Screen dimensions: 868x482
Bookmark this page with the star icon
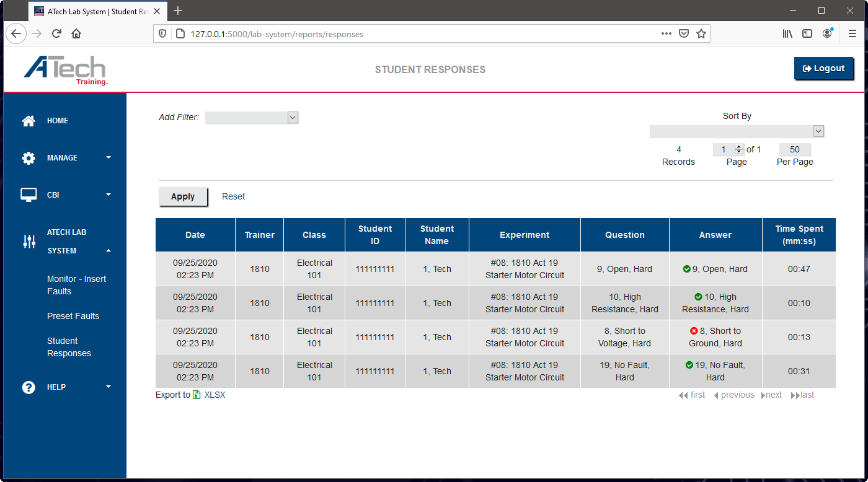click(x=701, y=34)
